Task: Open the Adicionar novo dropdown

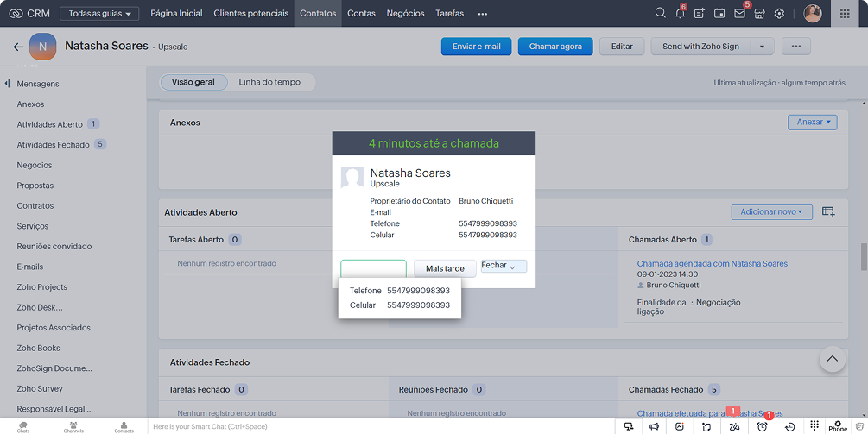Action: (x=771, y=211)
